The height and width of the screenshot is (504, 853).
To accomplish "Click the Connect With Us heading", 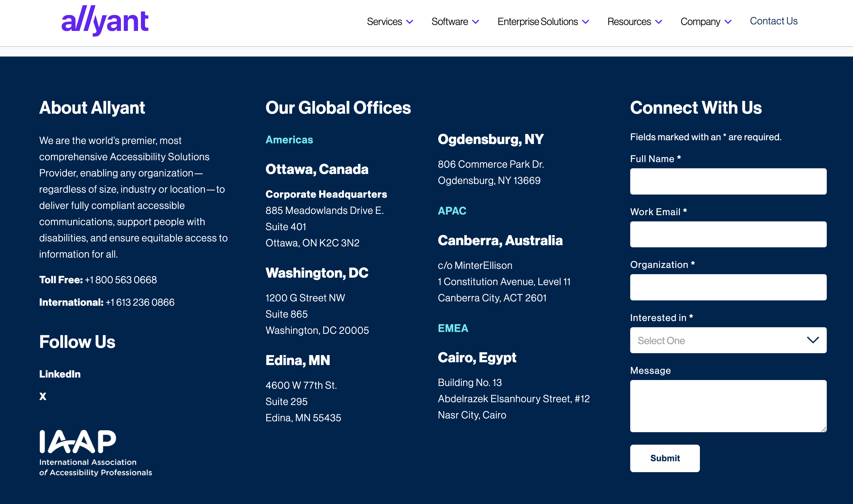I will pyautogui.click(x=696, y=108).
